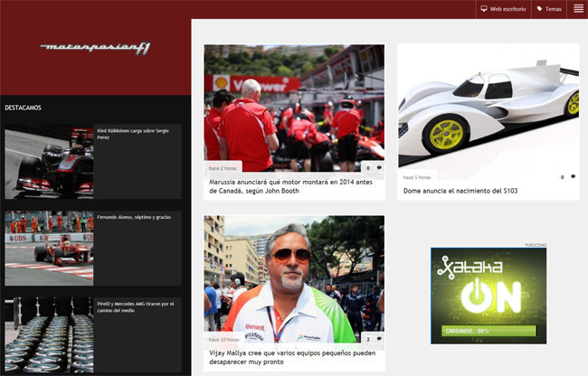The height and width of the screenshot is (376, 588).
Task: Open the Temas menu
Action: [553, 8]
